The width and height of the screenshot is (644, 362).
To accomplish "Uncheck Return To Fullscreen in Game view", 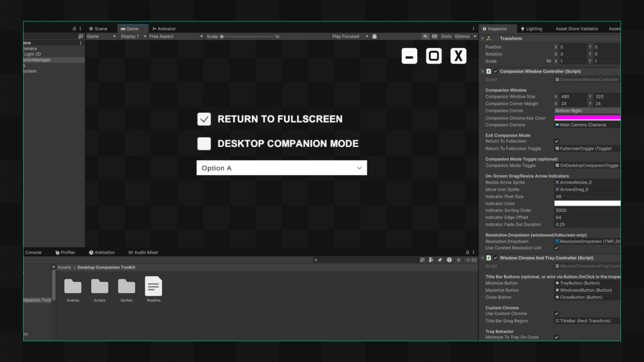I will [204, 119].
